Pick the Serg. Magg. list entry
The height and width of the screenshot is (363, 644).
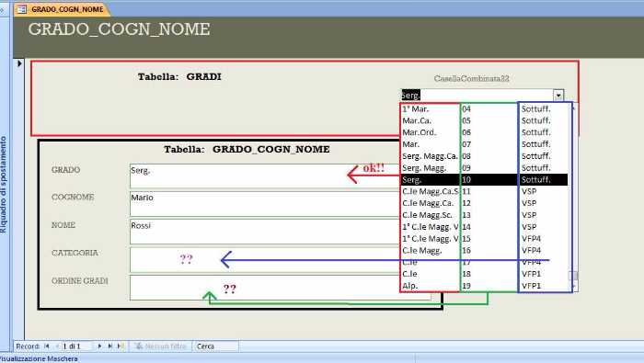coord(484,168)
